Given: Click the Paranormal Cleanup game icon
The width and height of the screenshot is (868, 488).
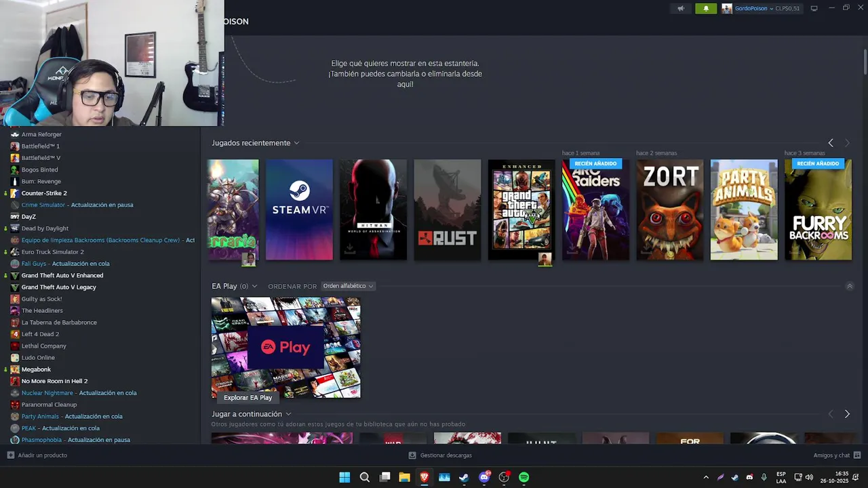Looking at the screenshot, I should [x=15, y=405].
